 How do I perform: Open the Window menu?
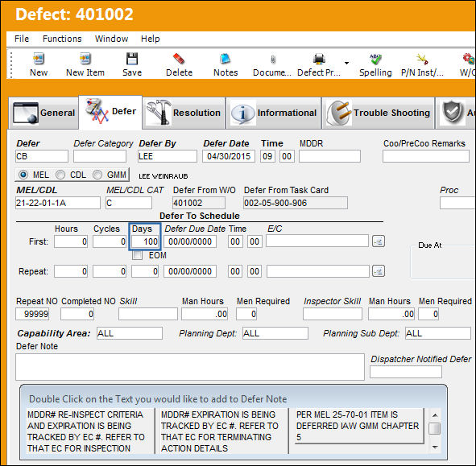111,39
